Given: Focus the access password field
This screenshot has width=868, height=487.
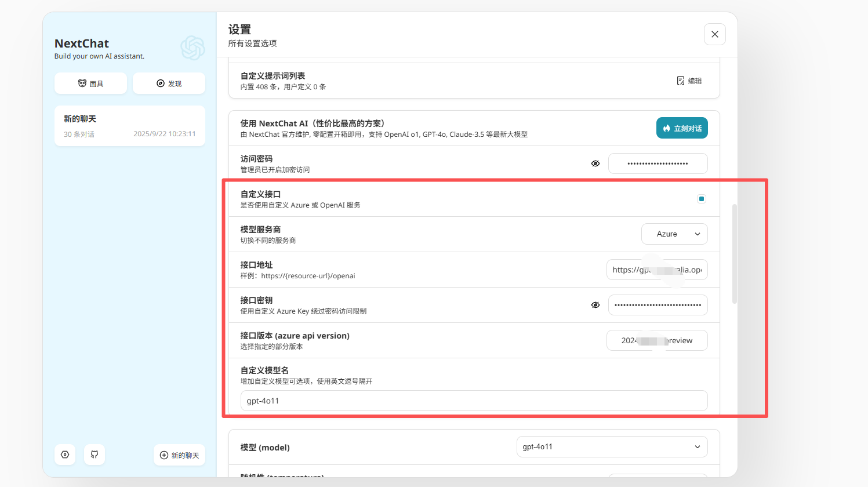Looking at the screenshot, I should 658,163.
